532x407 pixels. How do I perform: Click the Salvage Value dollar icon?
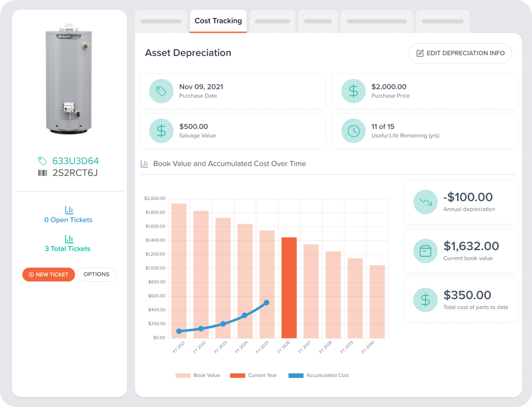pos(161,131)
